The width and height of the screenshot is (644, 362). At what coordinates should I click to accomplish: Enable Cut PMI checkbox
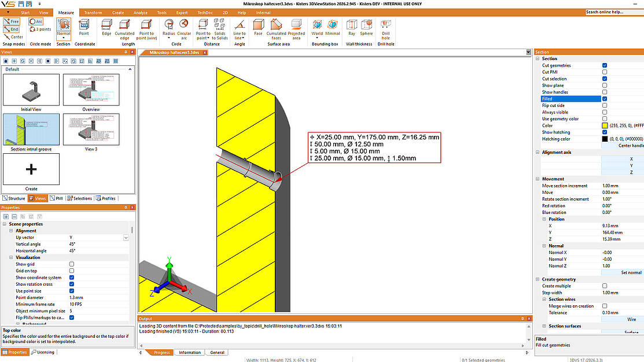point(605,72)
